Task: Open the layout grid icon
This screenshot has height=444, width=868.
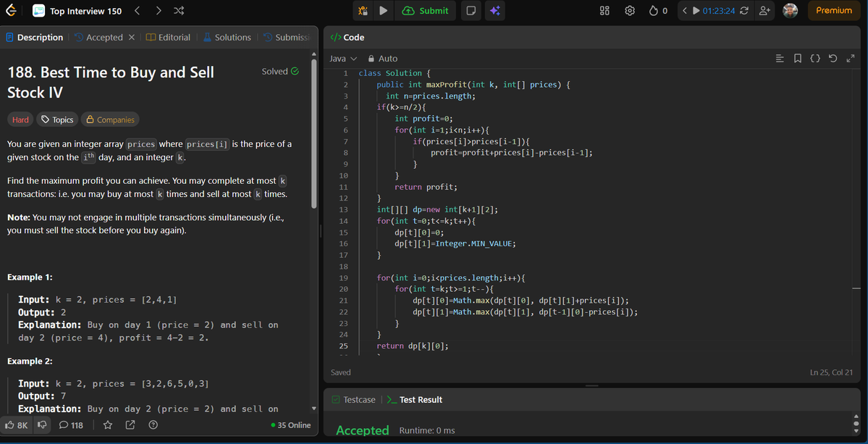Action: 604,11
